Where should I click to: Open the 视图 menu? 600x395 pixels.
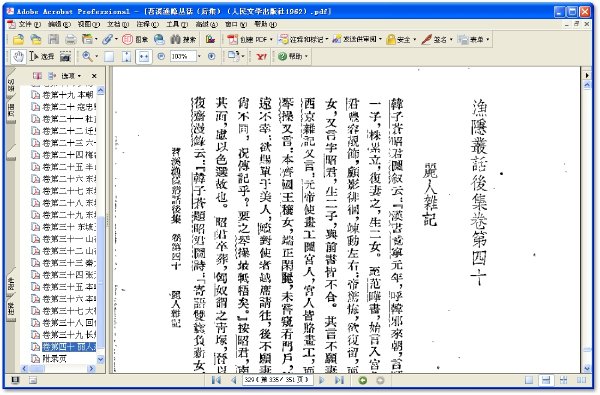tap(89, 24)
